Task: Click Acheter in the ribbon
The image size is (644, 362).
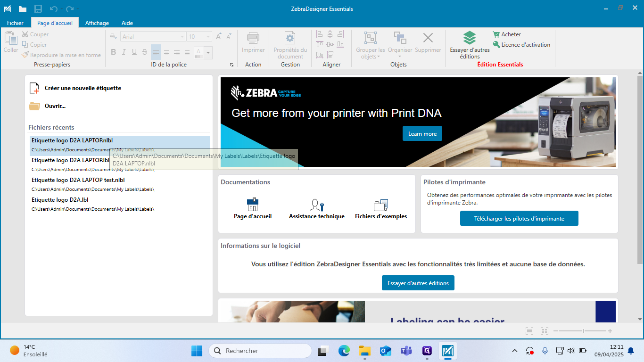Action: pos(507,34)
